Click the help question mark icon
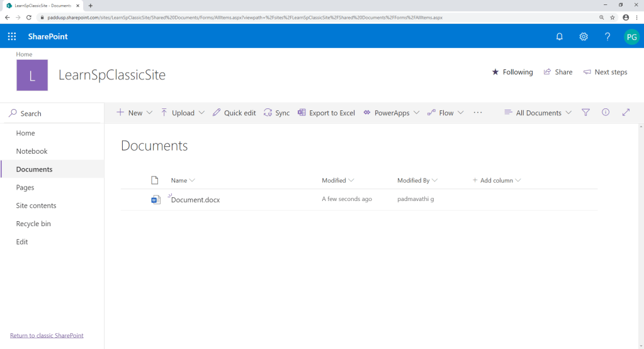The image size is (644, 349). pyautogui.click(x=607, y=37)
